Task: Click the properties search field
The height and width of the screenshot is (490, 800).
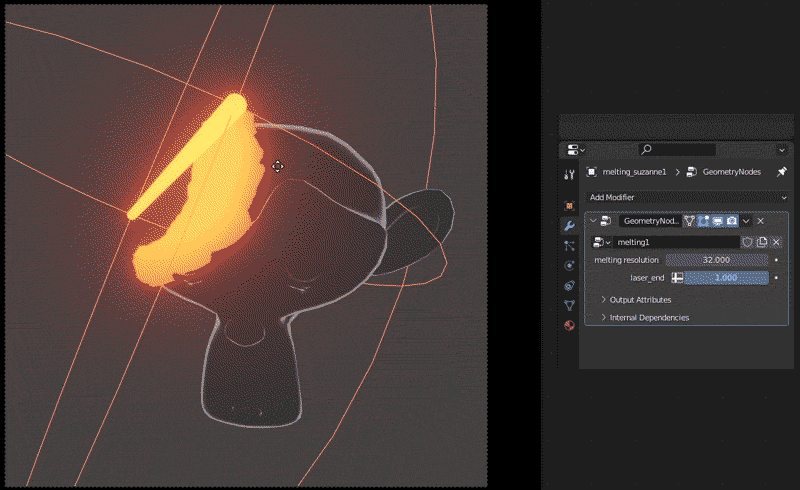Action: (678, 150)
